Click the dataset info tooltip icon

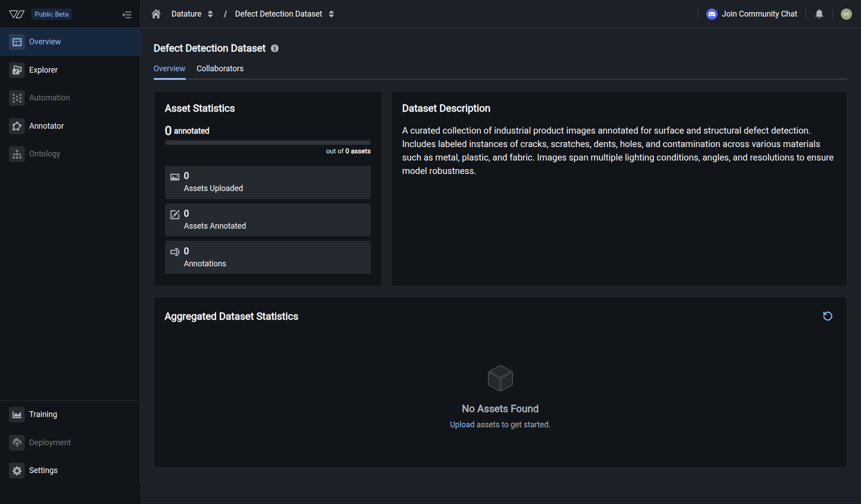point(274,48)
